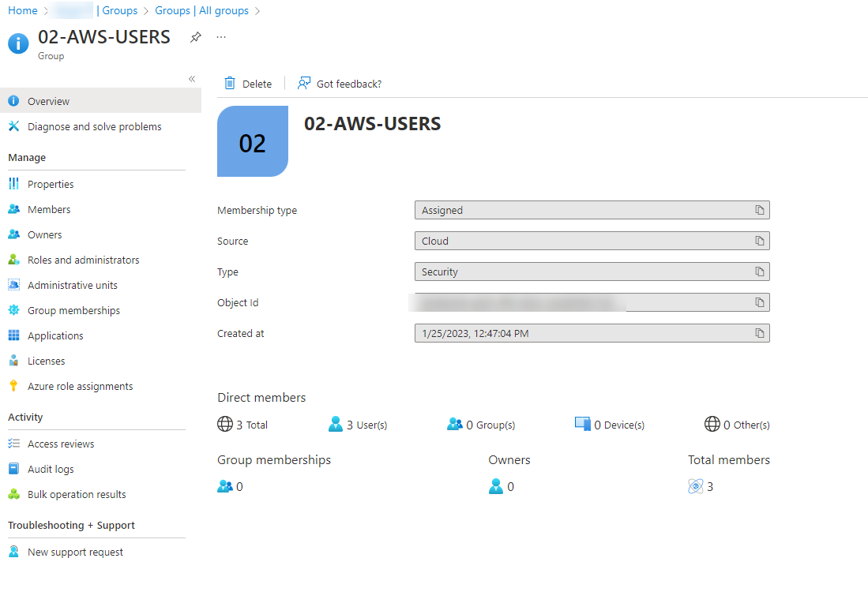The height and width of the screenshot is (603, 868).
Task: Open Got feedback? option
Action: [340, 84]
